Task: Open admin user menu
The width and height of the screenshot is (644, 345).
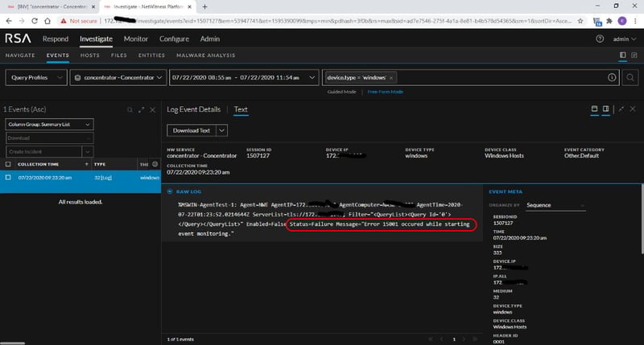Action: [x=625, y=39]
